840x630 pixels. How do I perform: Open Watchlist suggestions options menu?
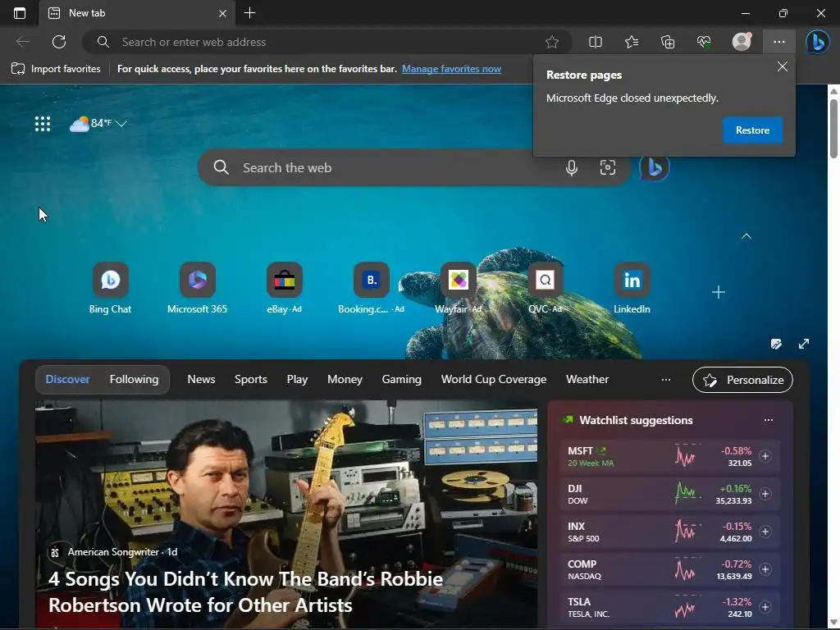pyautogui.click(x=768, y=420)
